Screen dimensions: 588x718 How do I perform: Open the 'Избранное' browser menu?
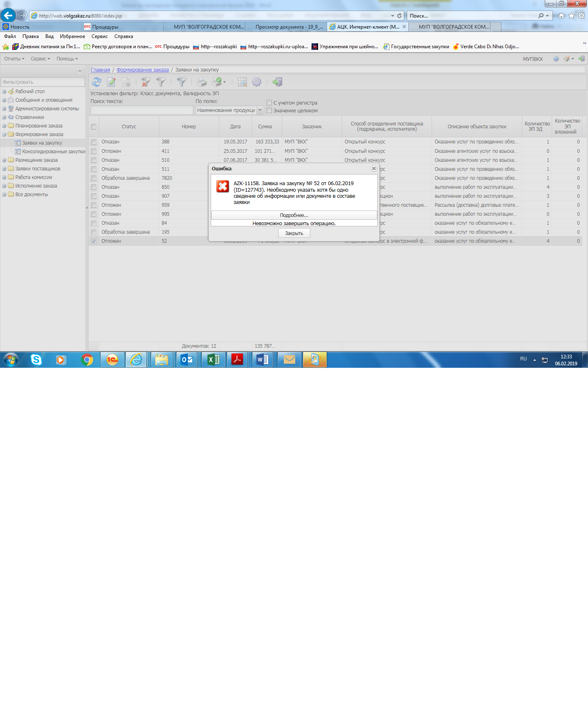point(72,36)
